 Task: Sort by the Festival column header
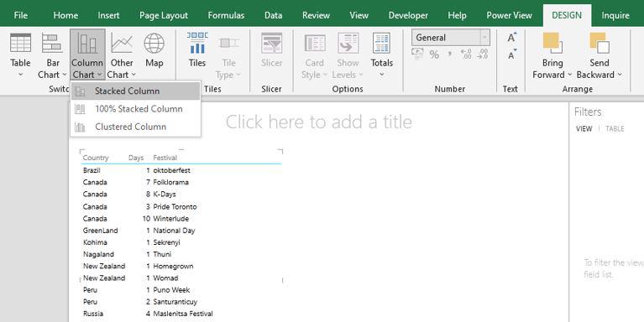click(x=165, y=158)
